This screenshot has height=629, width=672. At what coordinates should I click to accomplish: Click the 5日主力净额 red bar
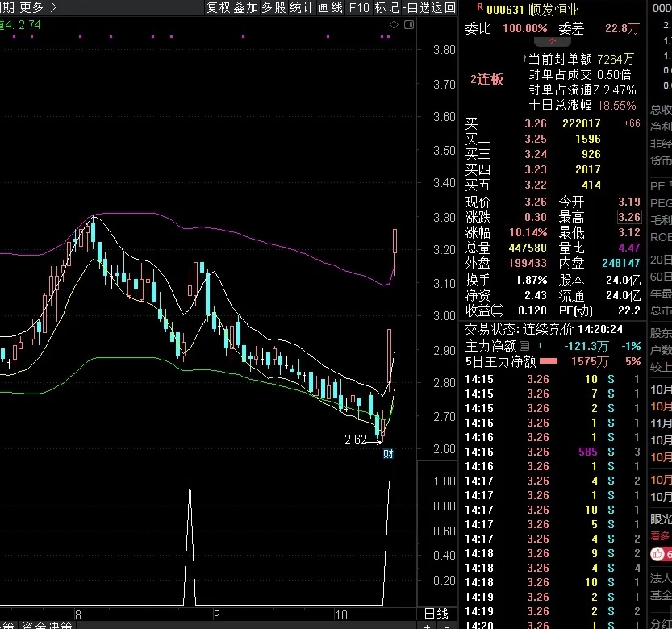pyautogui.click(x=549, y=361)
